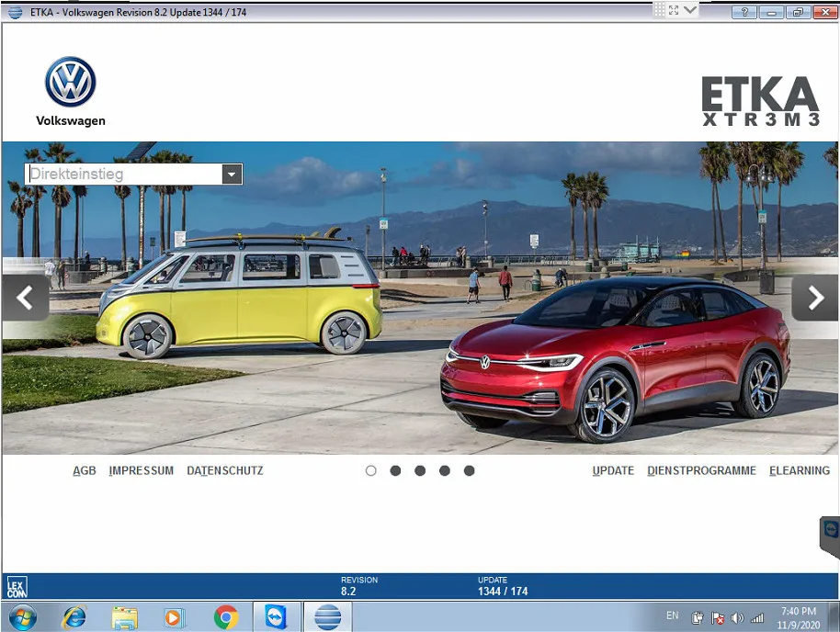Switch to ETKA taskbar button
The height and width of the screenshot is (632, 840).
328,617
